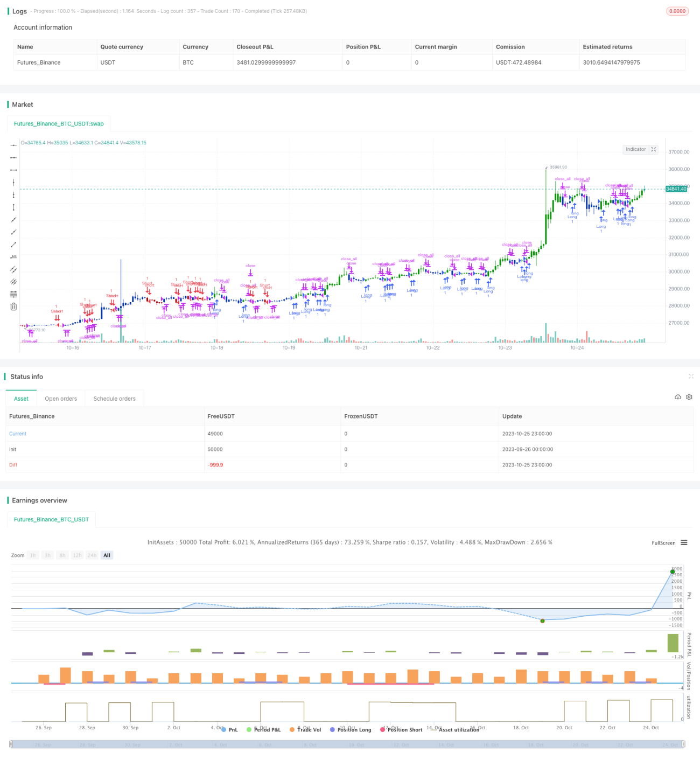The width and height of the screenshot is (700, 760).
Task: Select the Fibonacci retracement lines tool
Action: click(13, 294)
